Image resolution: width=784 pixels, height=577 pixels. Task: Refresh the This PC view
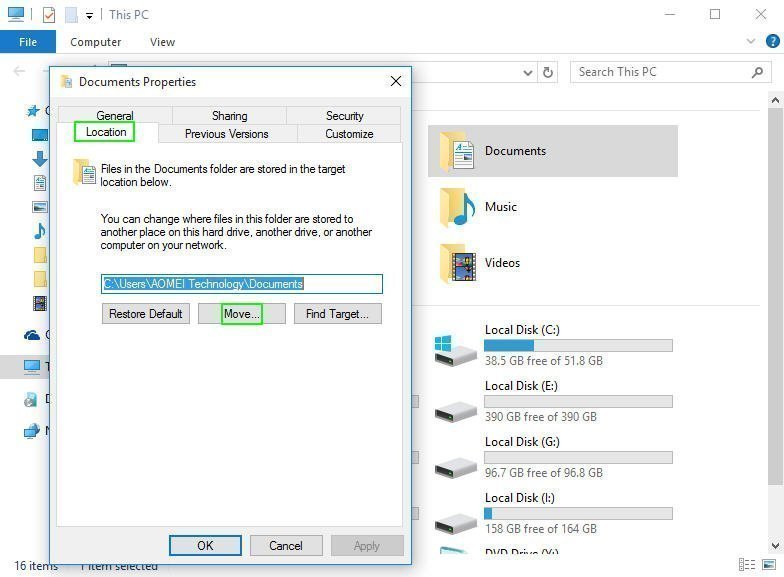coord(548,72)
